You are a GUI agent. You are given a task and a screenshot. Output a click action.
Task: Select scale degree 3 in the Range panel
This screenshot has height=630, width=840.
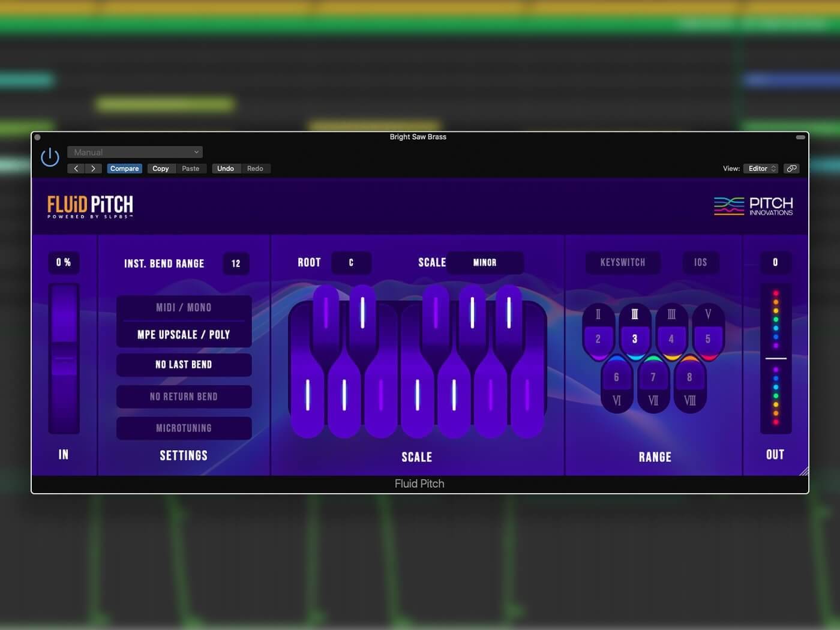coord(635,338)
